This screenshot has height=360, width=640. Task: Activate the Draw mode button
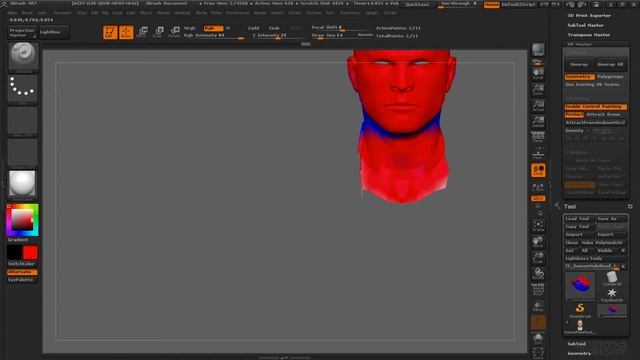126,32
